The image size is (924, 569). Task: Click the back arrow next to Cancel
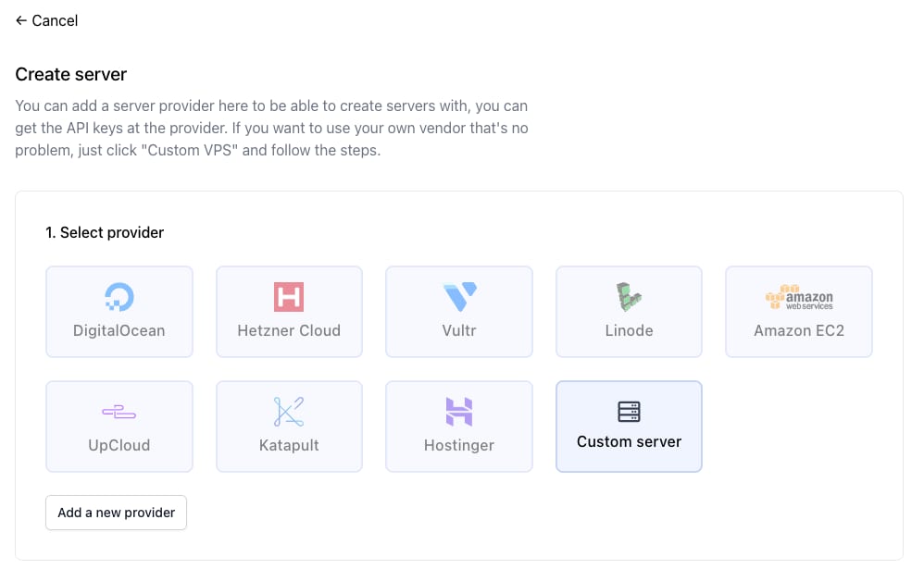pyautogui.click(x=20, y=19)
